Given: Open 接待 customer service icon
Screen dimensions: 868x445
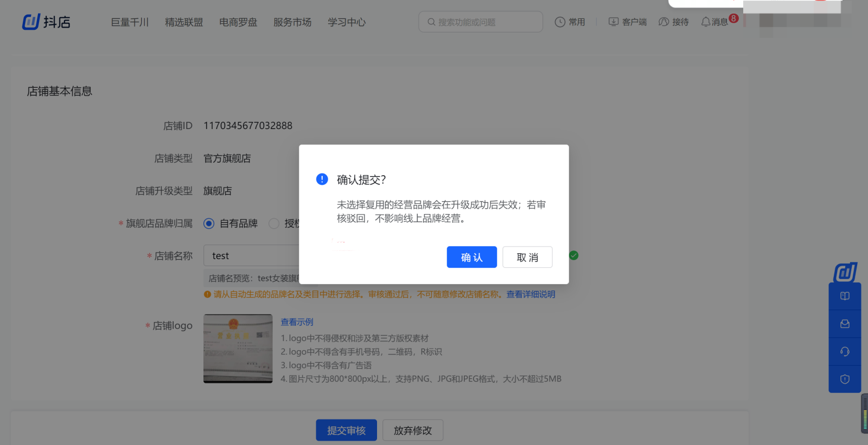Looking at the screenshot, I should pyautogui.click(x=663, y=22).
